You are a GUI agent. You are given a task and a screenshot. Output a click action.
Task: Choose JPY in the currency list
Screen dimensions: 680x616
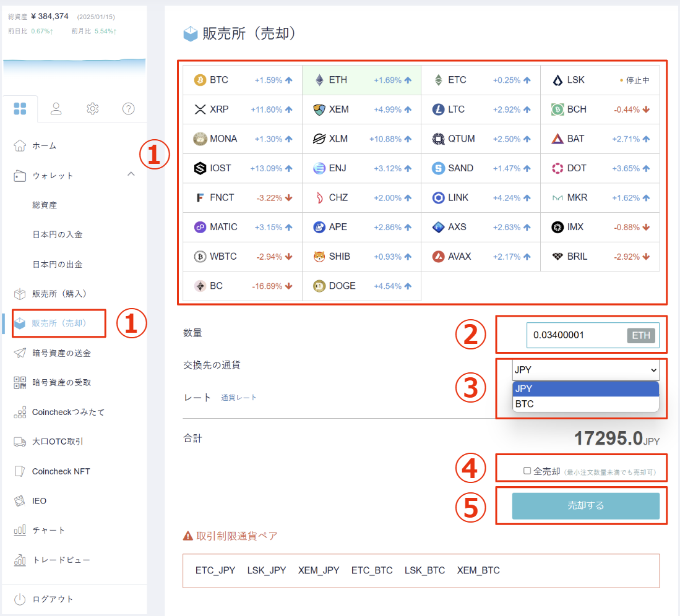pyautogui.click(x=585, y=389)
